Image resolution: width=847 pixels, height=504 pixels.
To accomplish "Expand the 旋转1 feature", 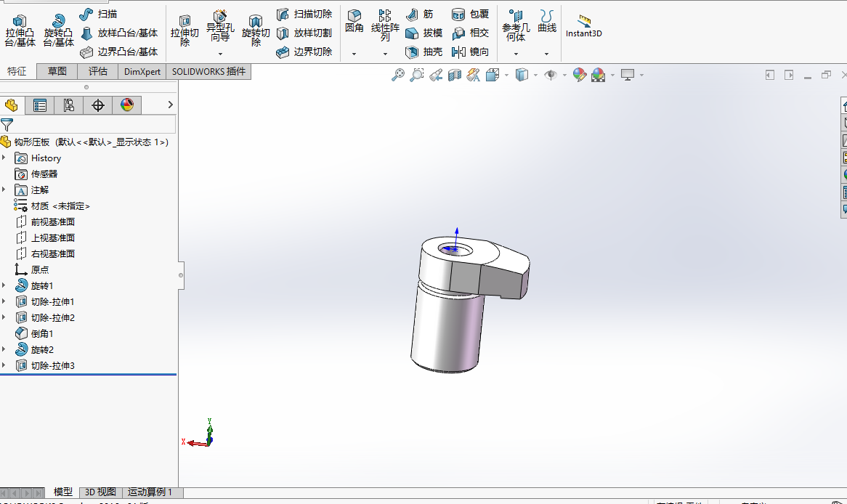I will coord(4,285).
